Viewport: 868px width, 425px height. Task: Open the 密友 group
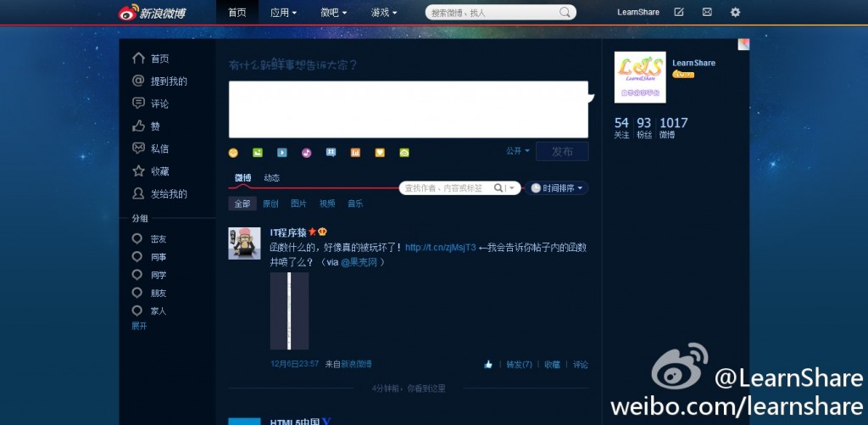pos(159,239)
